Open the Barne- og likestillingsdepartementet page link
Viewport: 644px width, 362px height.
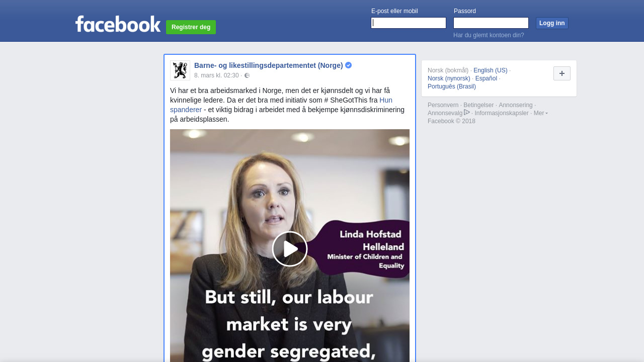tap(269, 65)
